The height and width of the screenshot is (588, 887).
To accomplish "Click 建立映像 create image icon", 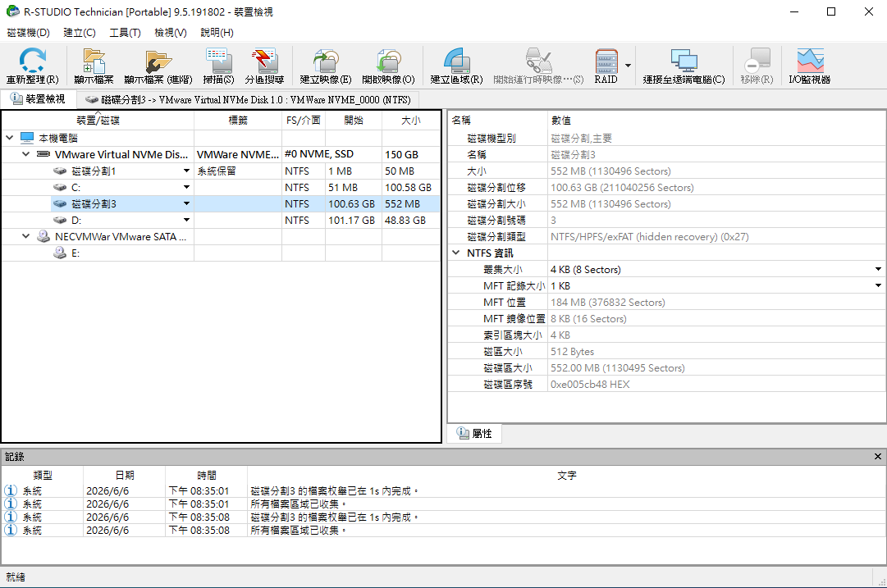I will [325, 61].
